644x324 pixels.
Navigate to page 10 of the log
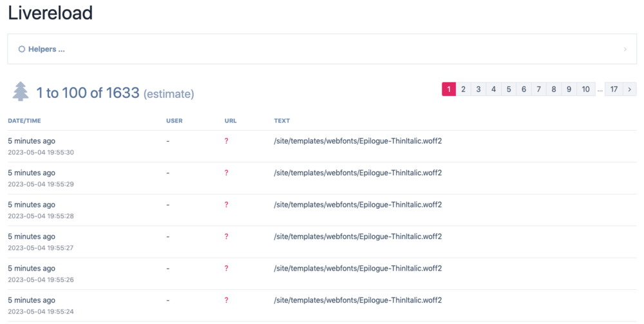[x=585, y=90]
